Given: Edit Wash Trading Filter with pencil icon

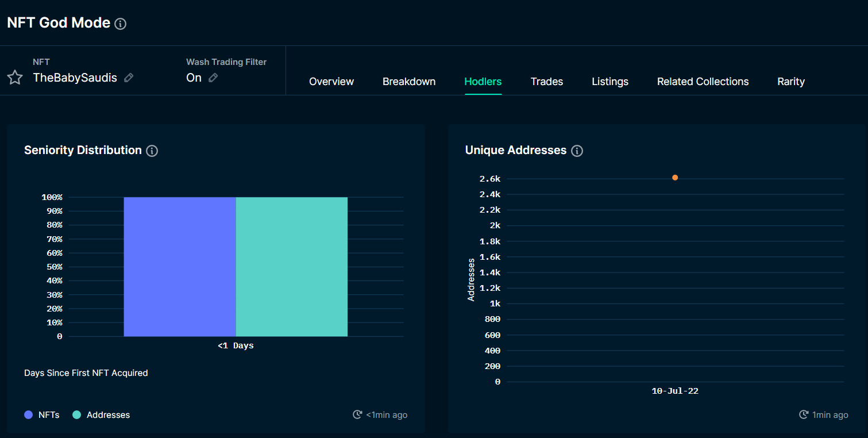Looking at the screenshot, I should 213,78.
